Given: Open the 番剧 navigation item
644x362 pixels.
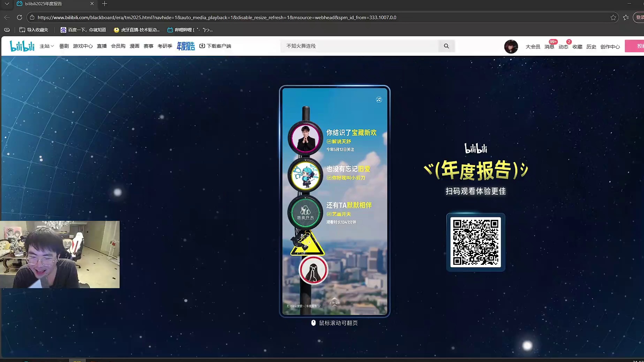Looking at the screenshot, I should 64,46.
